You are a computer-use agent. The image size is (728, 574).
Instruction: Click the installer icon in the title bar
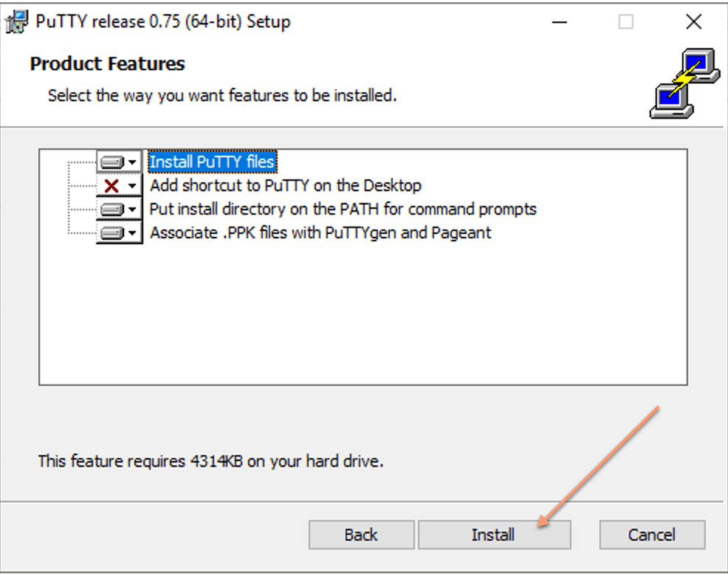click(16, 22)
